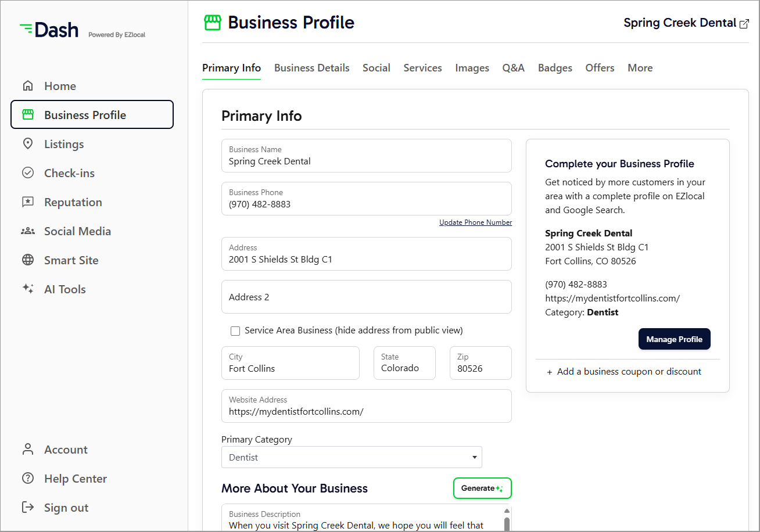The height and width of the screenshot is (532, 760).
Task: Click the City input field
Action: (291, 363)
